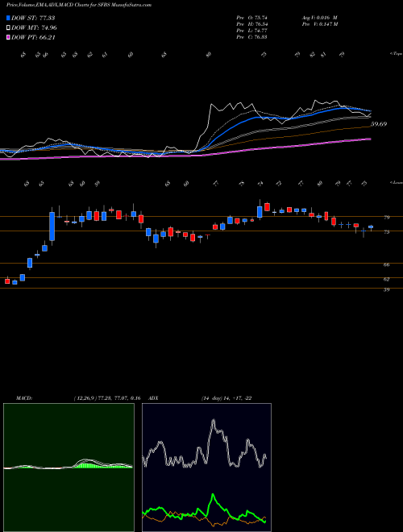This screenshot has width=403, height=532.
Task: Click the 'MACD:' panel heading
Action: click(x=23, y=398)
